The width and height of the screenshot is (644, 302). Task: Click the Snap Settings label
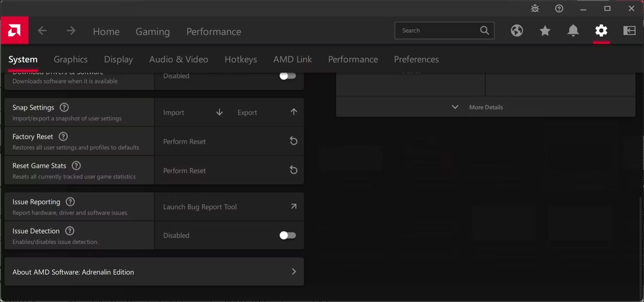pyautogui.click(x=33, y=107)
